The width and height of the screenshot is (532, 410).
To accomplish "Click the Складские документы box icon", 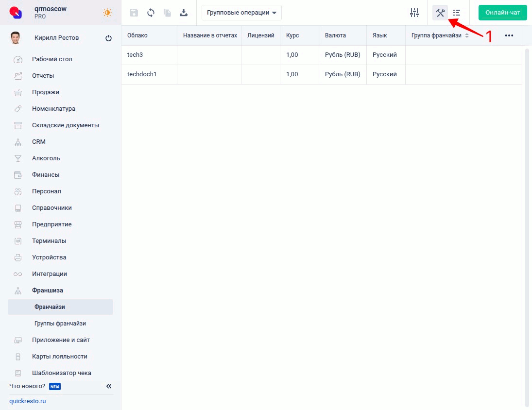I will pos(18,125).
